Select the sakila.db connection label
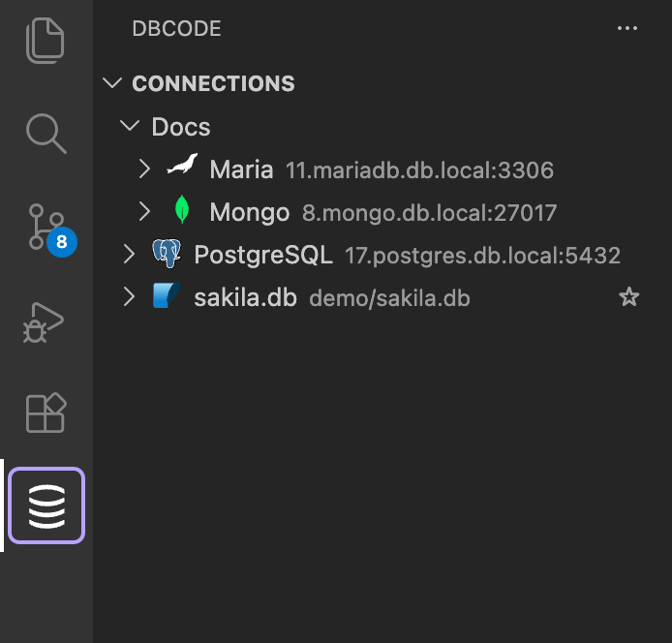Screen dimensions: 672x643 (x=245, y=297)
